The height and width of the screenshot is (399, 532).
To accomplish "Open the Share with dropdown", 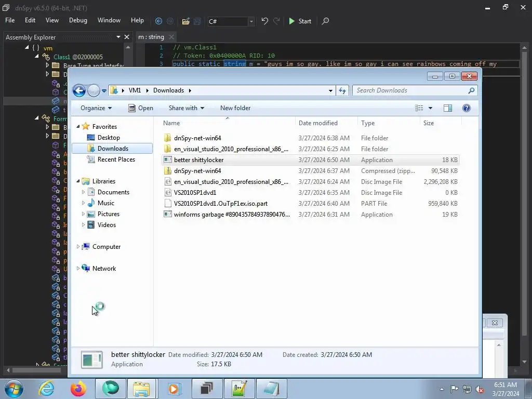I will pos(187,108).
